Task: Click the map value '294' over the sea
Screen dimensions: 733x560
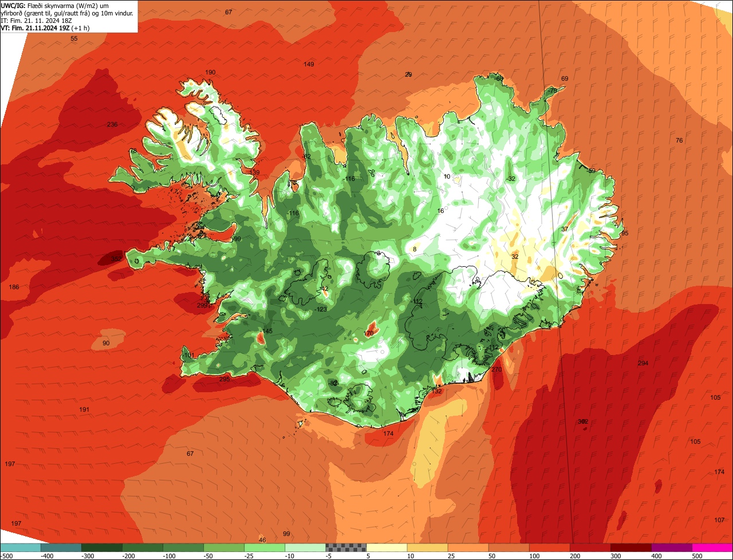Action: (x=643, y=363)
